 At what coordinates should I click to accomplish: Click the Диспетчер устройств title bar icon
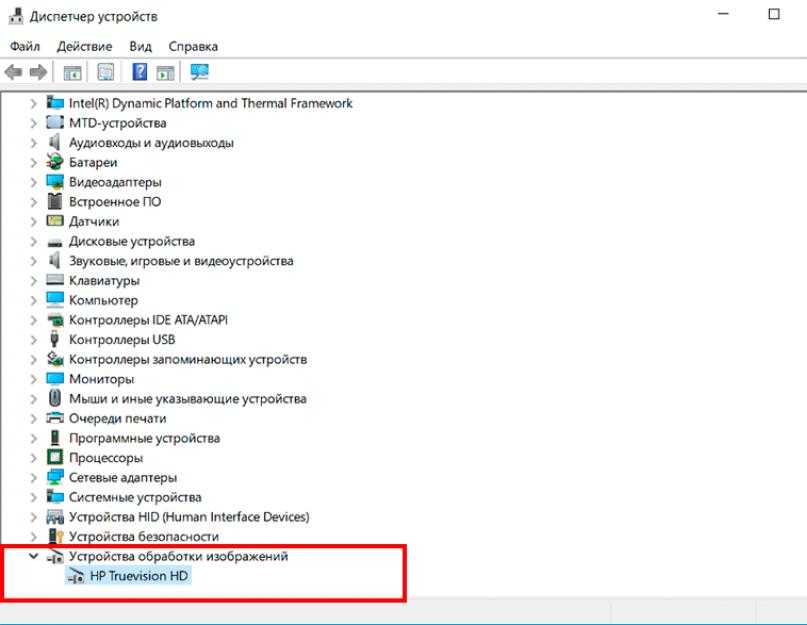click(x=16, y=16)
